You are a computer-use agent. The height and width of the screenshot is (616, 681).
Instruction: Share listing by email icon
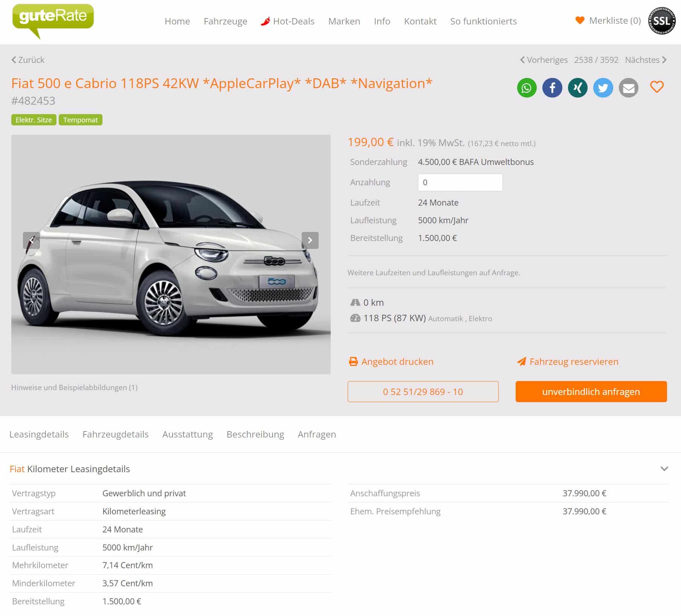(629, 88)
